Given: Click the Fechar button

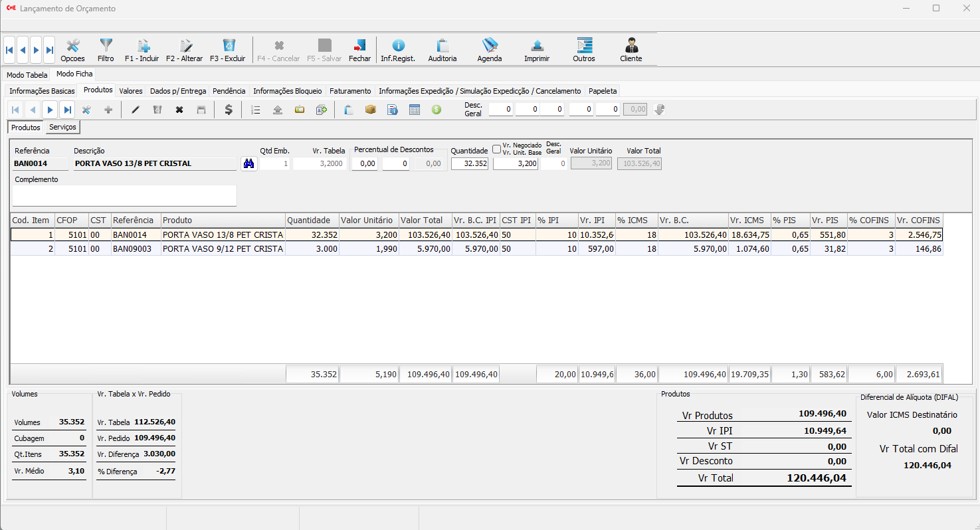Looking at the screenshot, I should click(359, 49).
